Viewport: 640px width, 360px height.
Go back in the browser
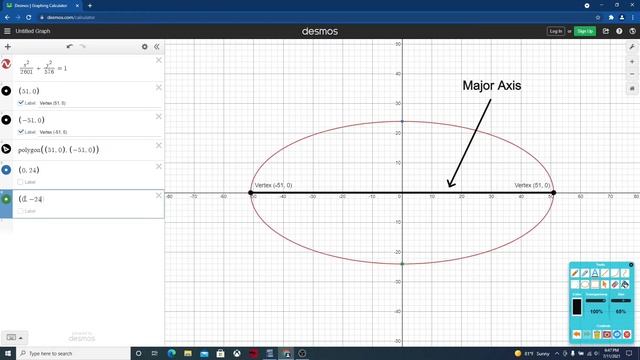(7, 18)
